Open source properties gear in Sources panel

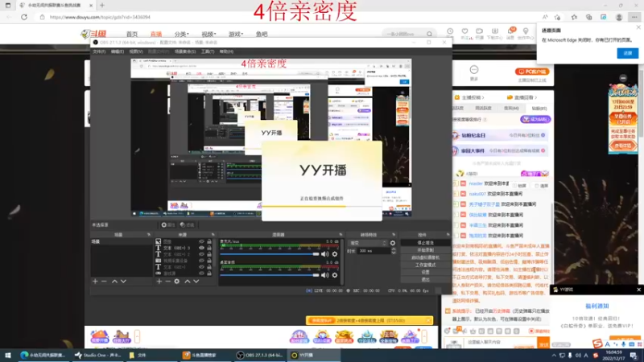click(176, 282)
